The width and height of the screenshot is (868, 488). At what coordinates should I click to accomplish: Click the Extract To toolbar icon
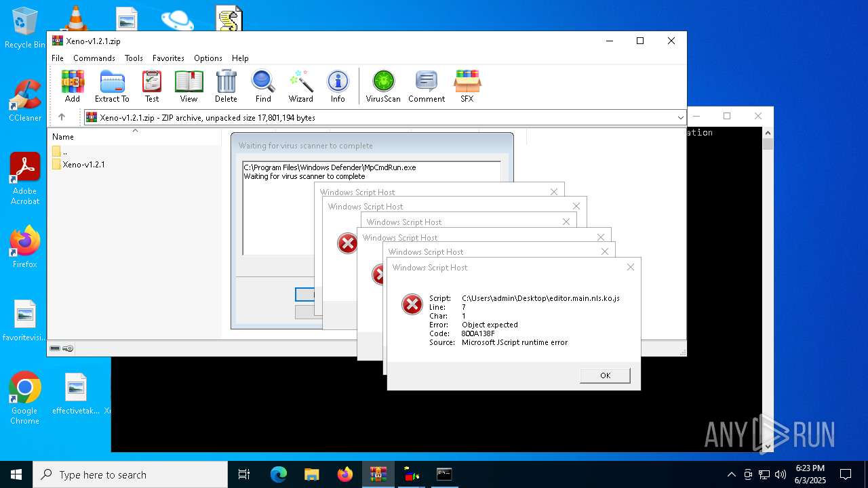click(x=112, y=86)
